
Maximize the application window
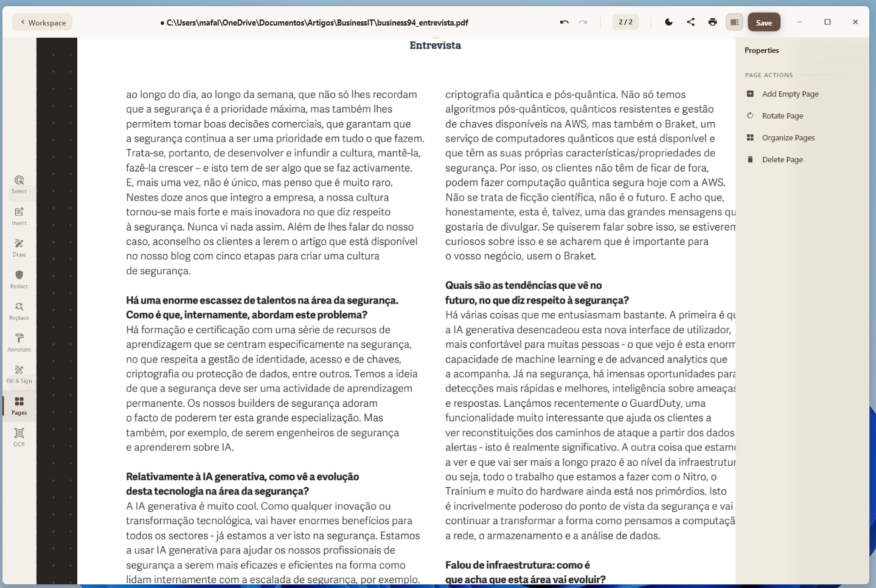coord(827,22)
